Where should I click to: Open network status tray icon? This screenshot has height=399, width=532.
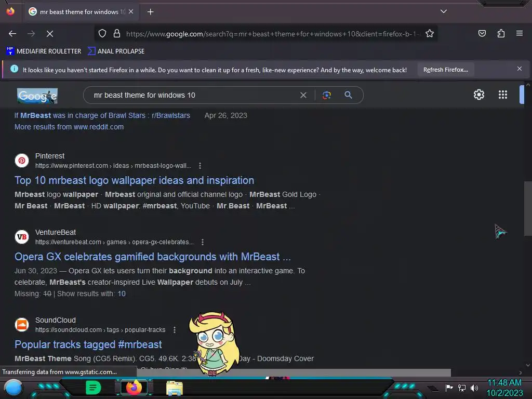pos(461,388)
